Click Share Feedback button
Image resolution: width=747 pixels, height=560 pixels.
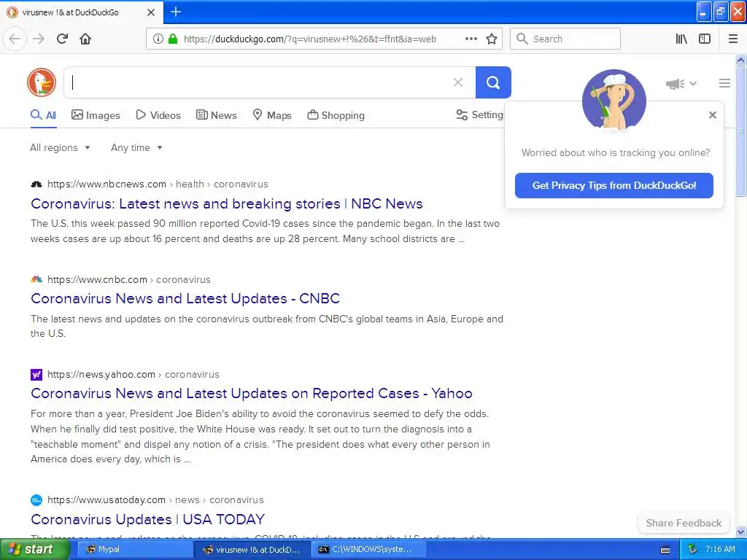coord(684,523)
